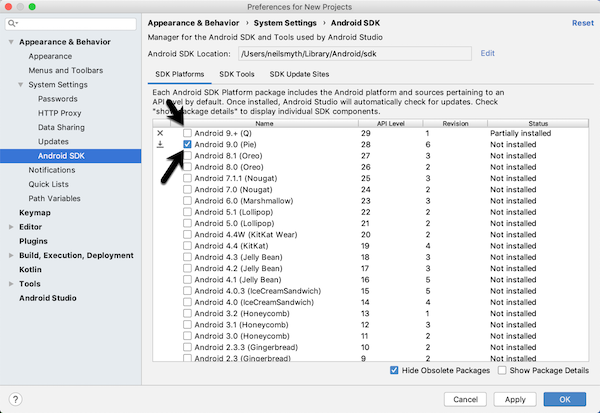Sort by the Name column header

264,123
